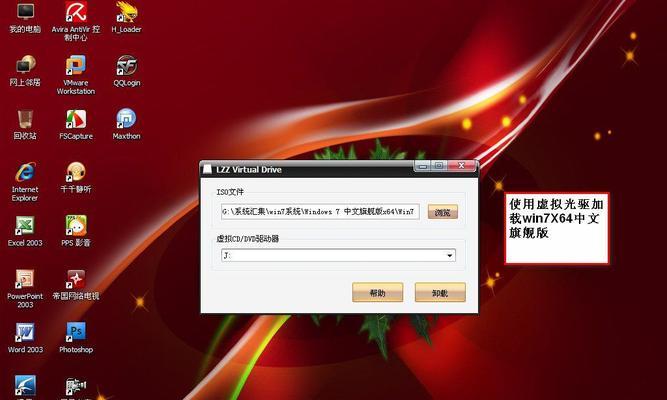Click the 浏览 browse button

coord(443,212)
